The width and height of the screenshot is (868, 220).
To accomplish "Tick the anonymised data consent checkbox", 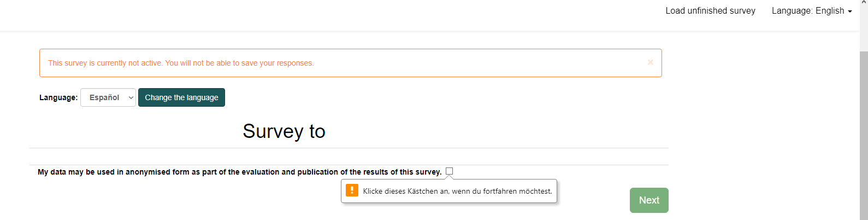I will coord(449,171).
